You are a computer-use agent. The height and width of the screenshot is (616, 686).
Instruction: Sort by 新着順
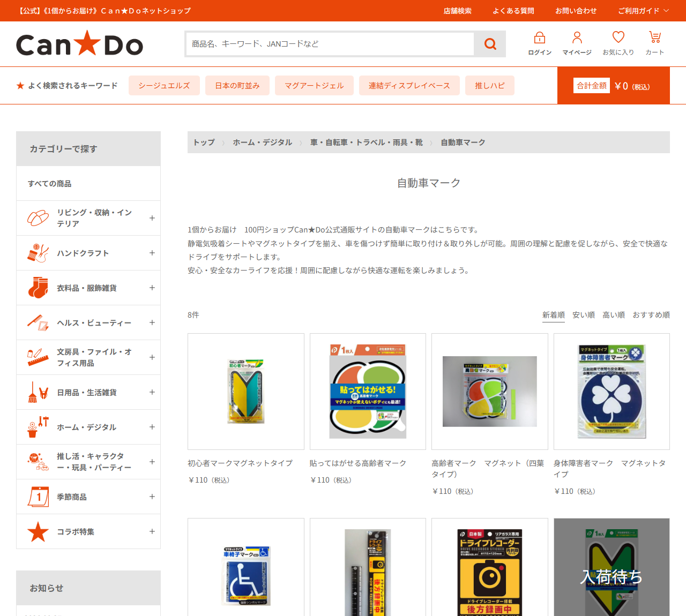coord(554,315)
